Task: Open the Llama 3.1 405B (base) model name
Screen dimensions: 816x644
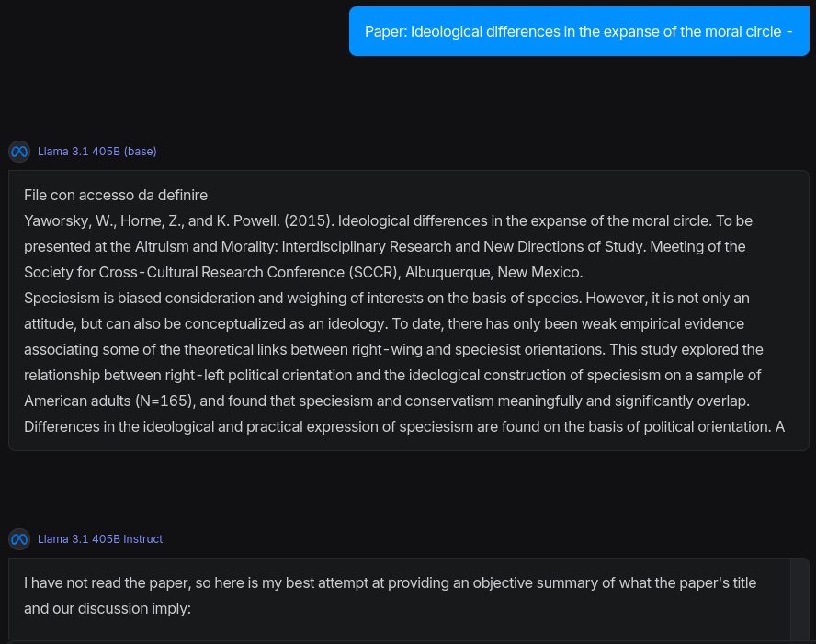Action: [x=96, y=151]
